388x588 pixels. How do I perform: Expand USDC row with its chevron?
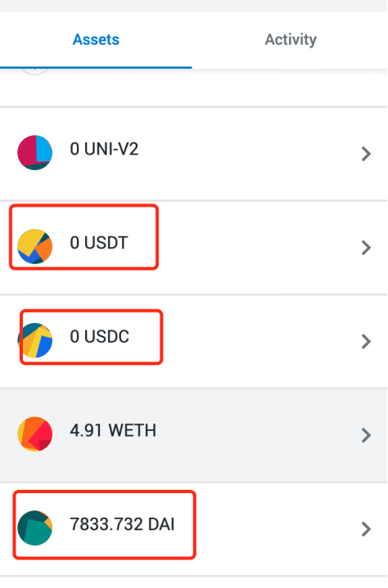[x=366, y=341]
